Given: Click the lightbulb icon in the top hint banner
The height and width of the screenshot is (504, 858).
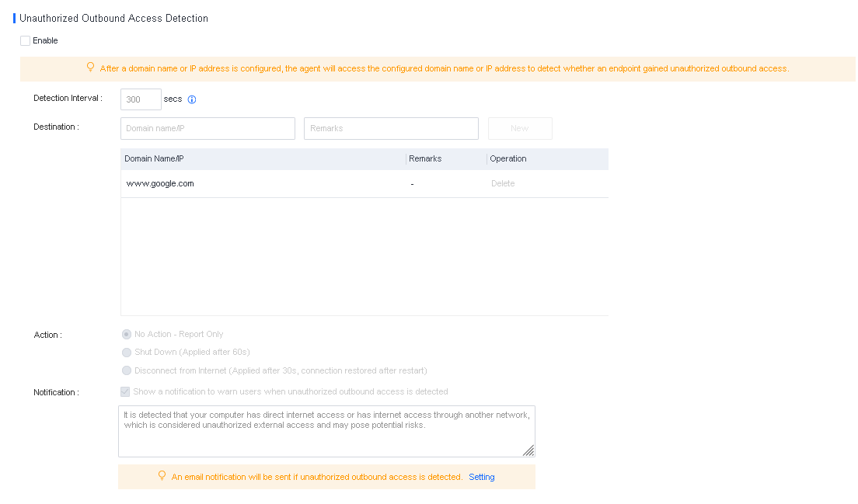Looking at the screenshot, I should pos(90,68).
